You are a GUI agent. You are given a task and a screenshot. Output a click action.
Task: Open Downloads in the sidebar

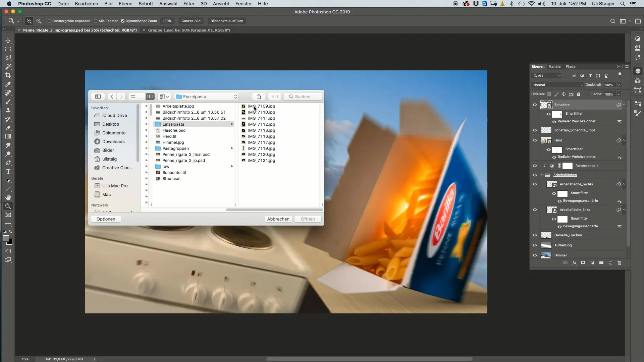click(x=113, y=141)
